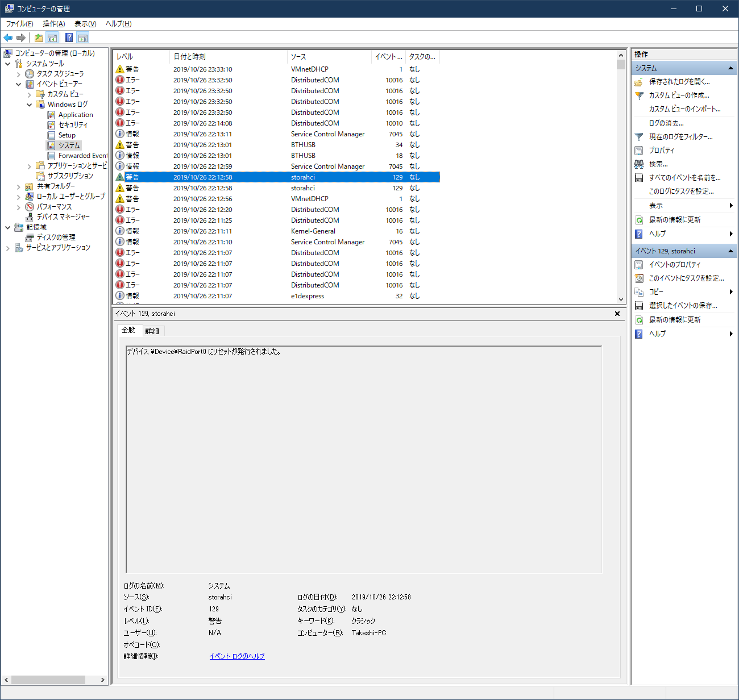The height and width of the screenshot is (700, 739).
Task: Refresh via 最新の情報に更新 under システム actions
Action: pos(675,220)
